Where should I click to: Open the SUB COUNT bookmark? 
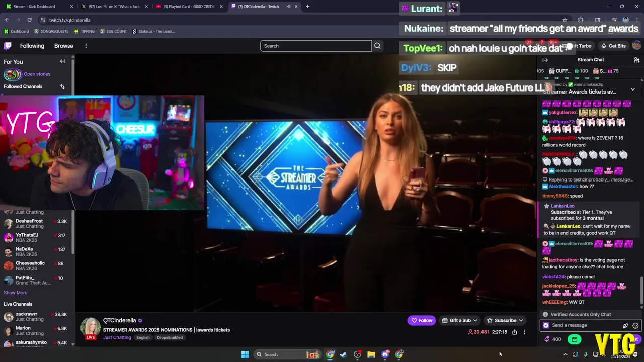pos(113,31)
